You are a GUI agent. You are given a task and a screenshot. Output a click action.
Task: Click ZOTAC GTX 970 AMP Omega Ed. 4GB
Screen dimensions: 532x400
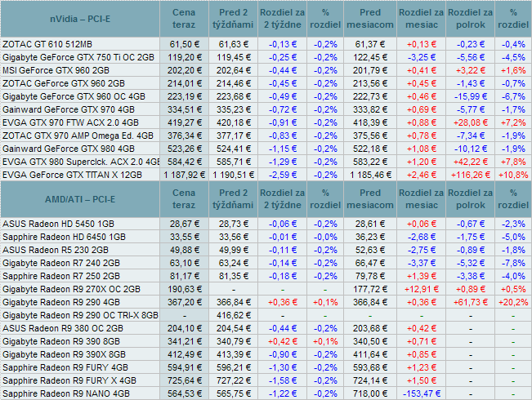point(78,136)
